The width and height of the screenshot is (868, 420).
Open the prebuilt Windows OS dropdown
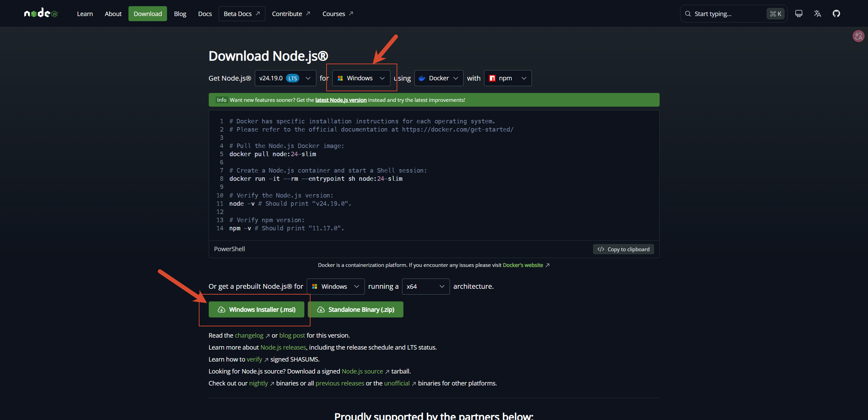[335, 286]
